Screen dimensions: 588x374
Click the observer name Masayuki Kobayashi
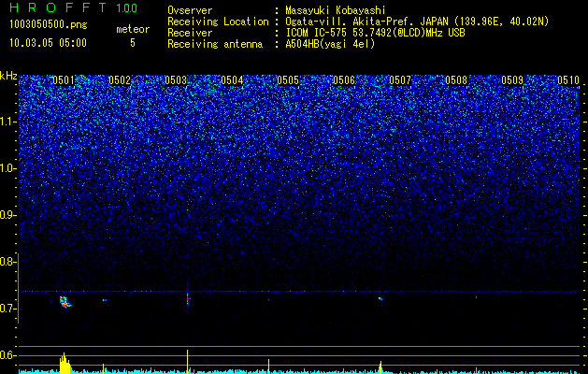tap(336, 10)
